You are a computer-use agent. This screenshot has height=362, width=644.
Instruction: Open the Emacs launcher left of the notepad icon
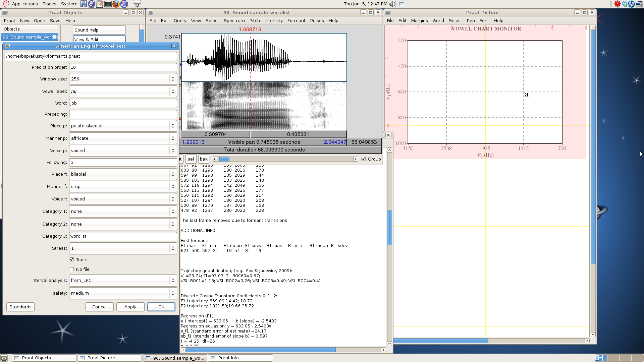(x=92, y=4)
